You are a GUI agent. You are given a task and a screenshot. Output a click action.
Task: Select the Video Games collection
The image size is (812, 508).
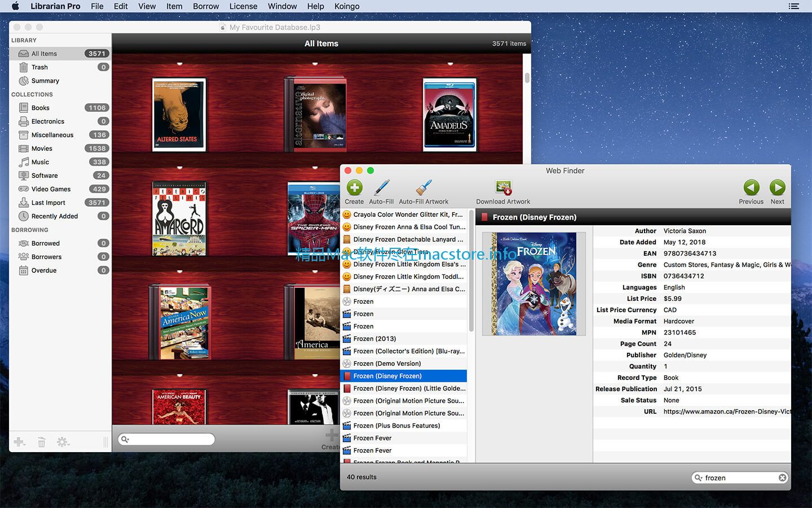pos(60,189)
